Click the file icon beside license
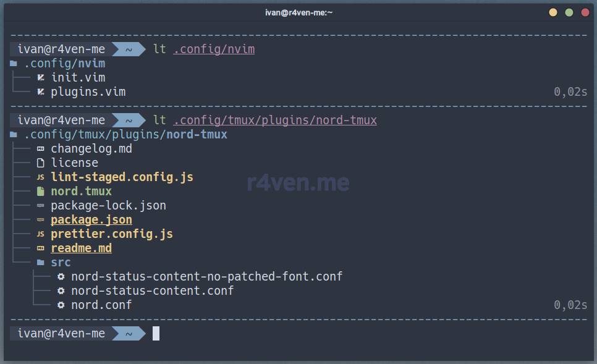Viewport: 597px width, 364px height. tap(41, 163)
